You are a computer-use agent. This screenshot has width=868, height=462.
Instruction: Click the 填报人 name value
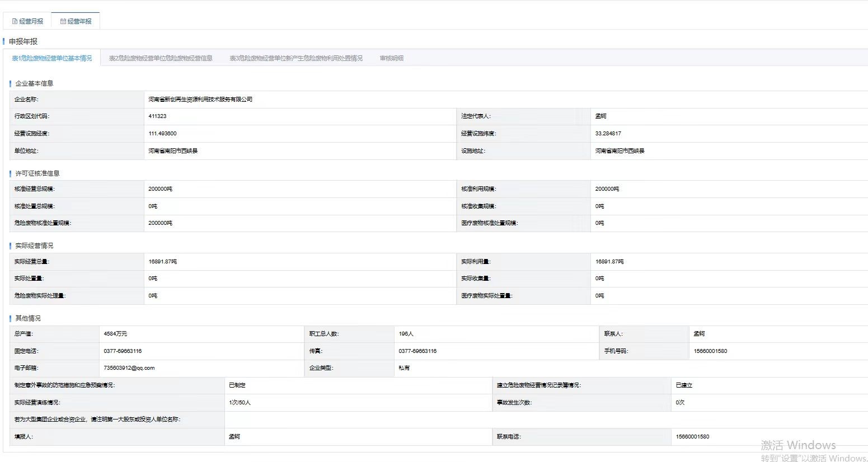click(234, 437)
